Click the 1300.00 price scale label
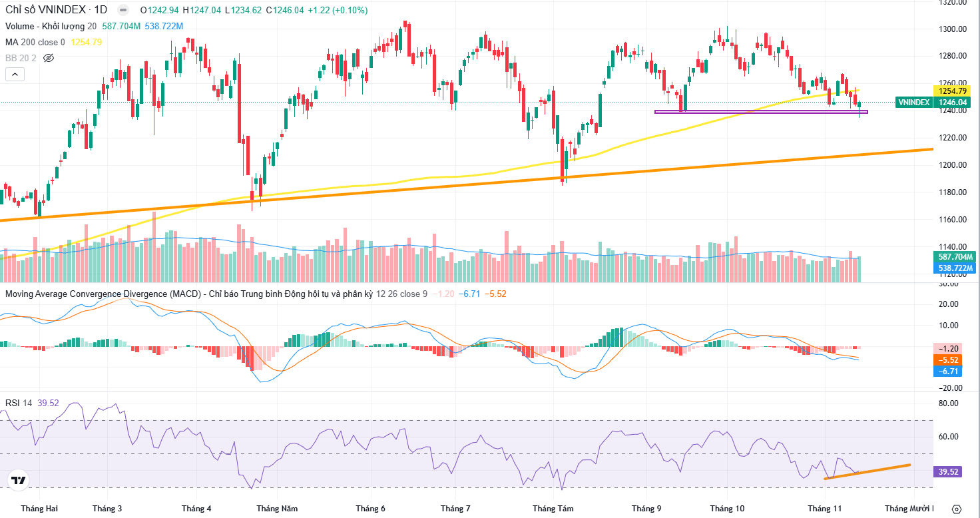The height and width of the screenshot is (518, 980). tap(952, 29)
